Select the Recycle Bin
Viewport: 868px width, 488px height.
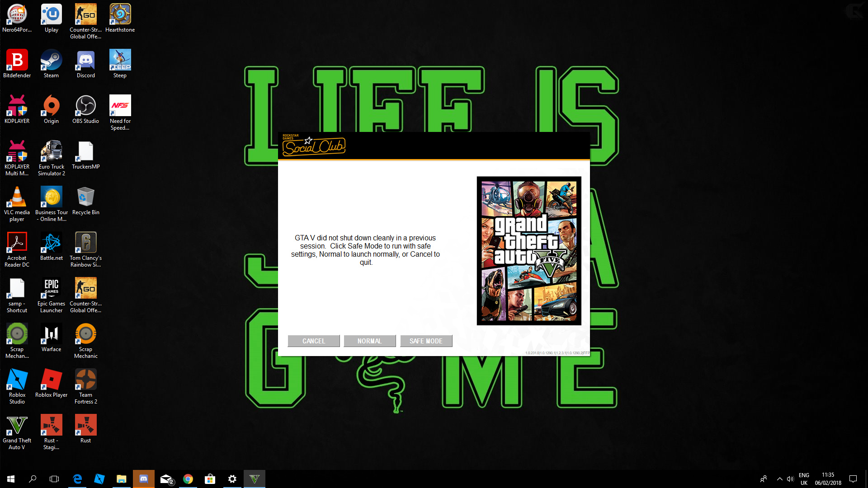(86, 201)
